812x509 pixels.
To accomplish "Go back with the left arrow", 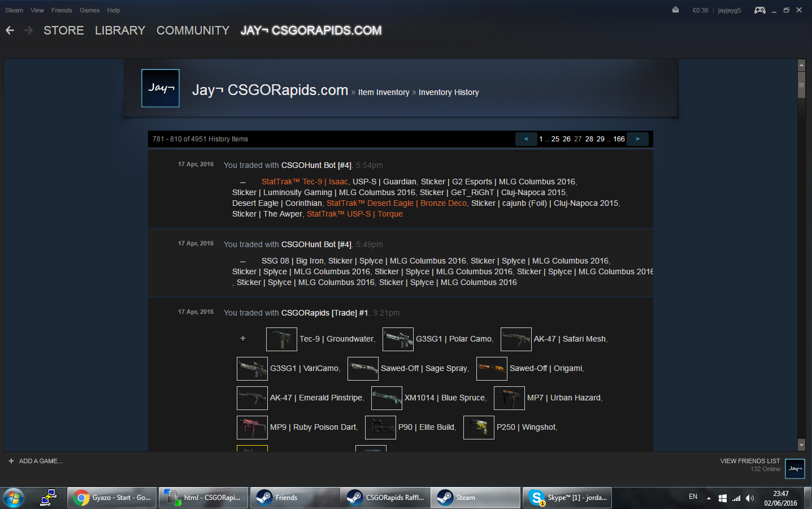I will [x=10, y=31].
